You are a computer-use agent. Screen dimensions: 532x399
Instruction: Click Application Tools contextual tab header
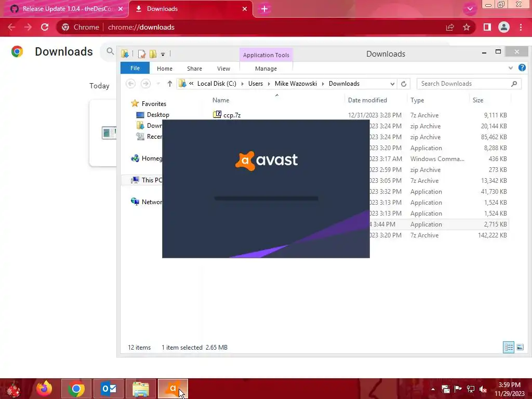click(x=266, y=55)
